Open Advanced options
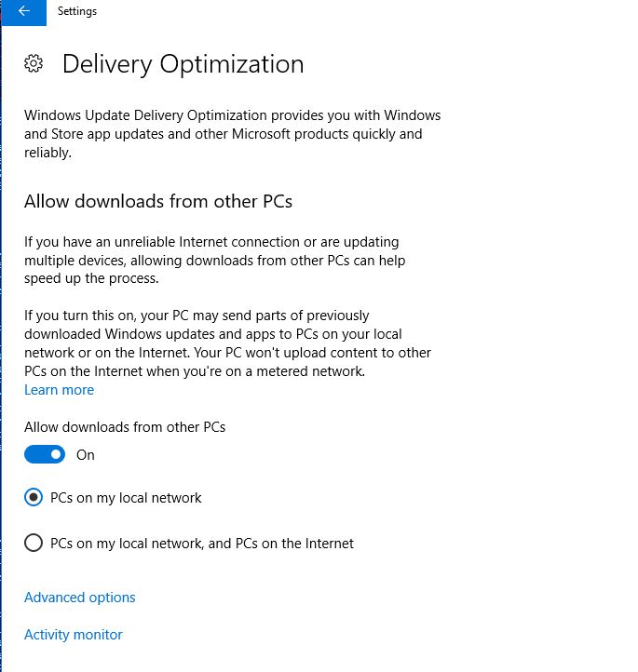 (80, 597)
